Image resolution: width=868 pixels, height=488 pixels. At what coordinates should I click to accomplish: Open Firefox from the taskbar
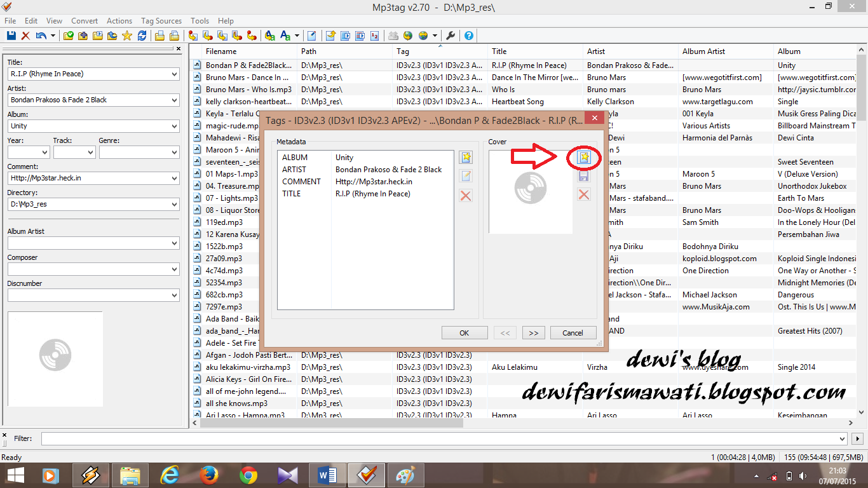click(x=208, y=475)
